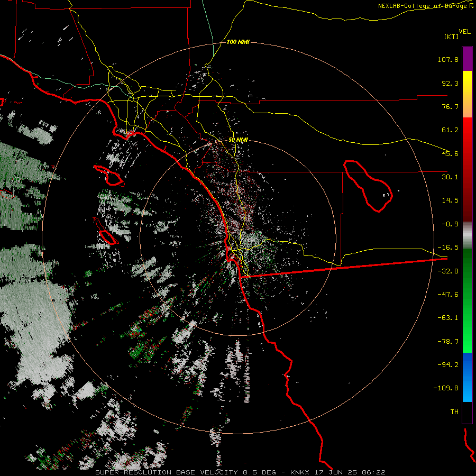Screen dimensions: 476x476
Task: Click the -78.7 velocity scale value
Action: coord(448,342)
